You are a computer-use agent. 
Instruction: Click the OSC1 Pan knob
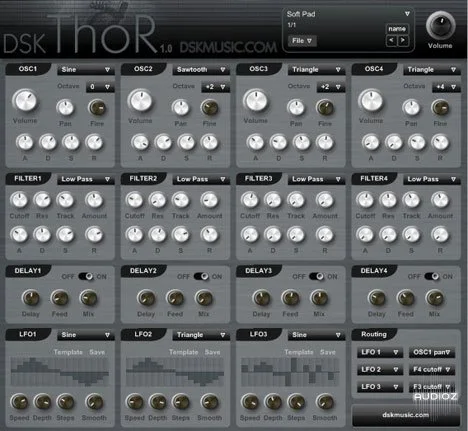point(65,108)
